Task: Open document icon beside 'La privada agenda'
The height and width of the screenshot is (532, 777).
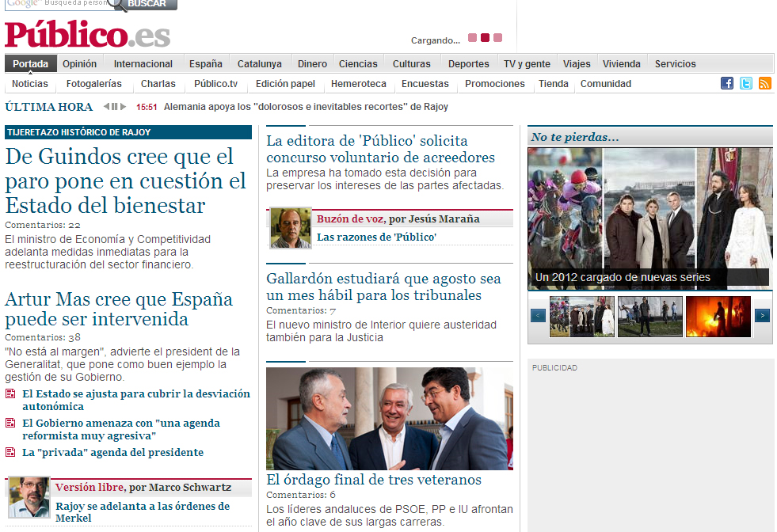Action: pos(10,453)
